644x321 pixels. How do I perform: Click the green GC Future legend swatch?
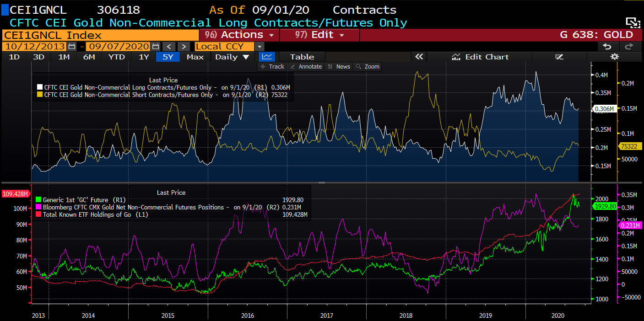[x=39, y=200]
